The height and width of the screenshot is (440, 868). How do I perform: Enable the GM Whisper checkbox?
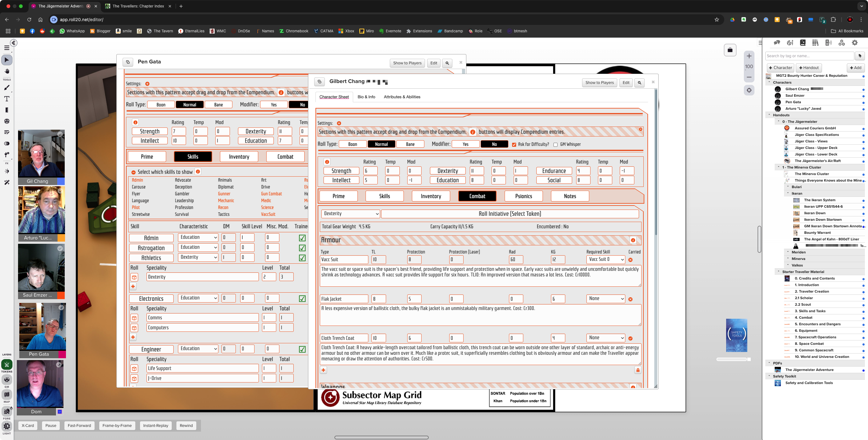555,145
